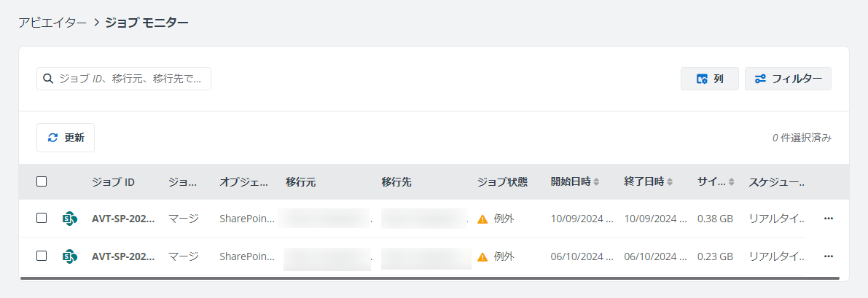Open the 列 column settings button
Image resolution: width=868 pixels, height=298 pixels.
coord(710,79)
